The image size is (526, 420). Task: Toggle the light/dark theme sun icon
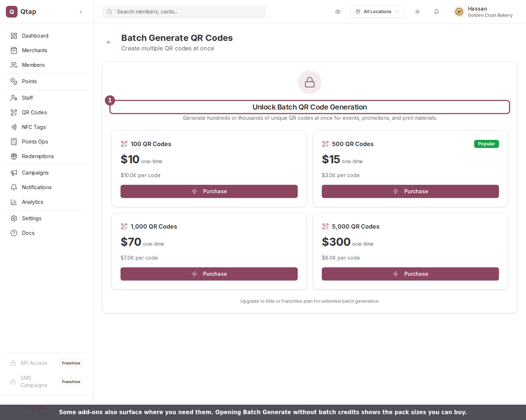pos(418,12)
